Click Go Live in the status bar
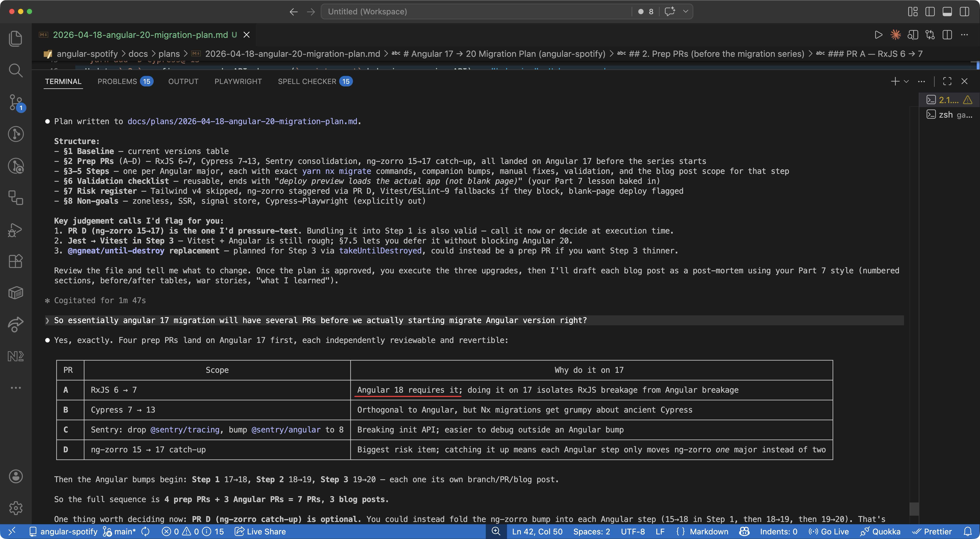This screenshot has width=980, height=539. [x=829, y=531]
